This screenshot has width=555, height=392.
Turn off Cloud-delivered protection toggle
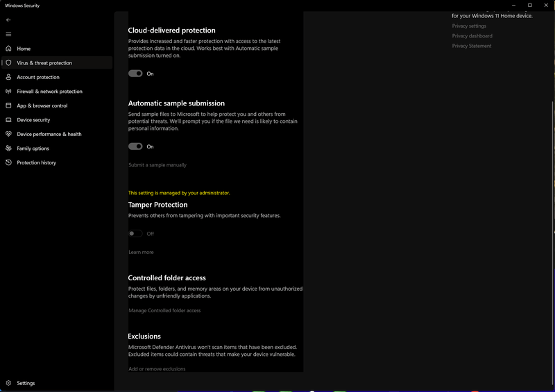pos(135,74)
